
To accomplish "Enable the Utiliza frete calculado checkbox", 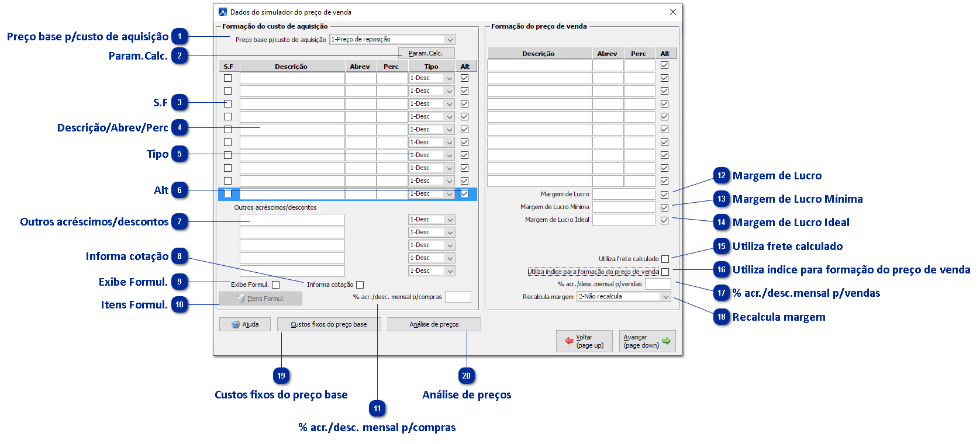I will pos(665,259).
